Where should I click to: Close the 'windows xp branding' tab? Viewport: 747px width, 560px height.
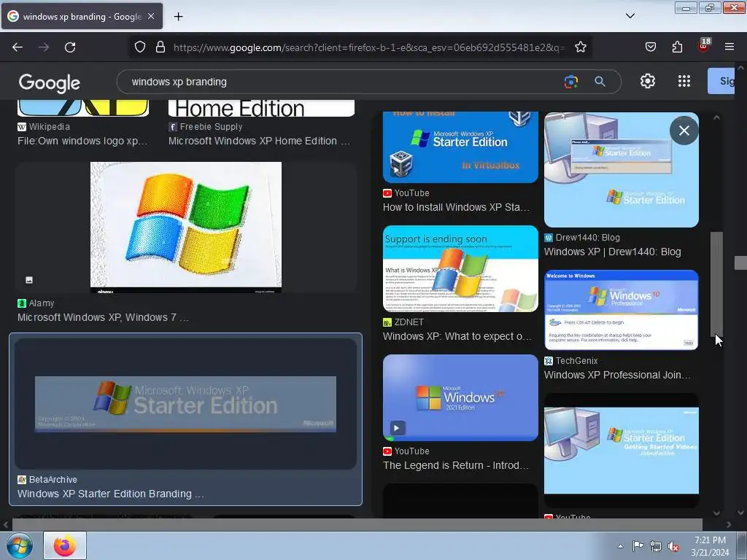coord(151,16)
